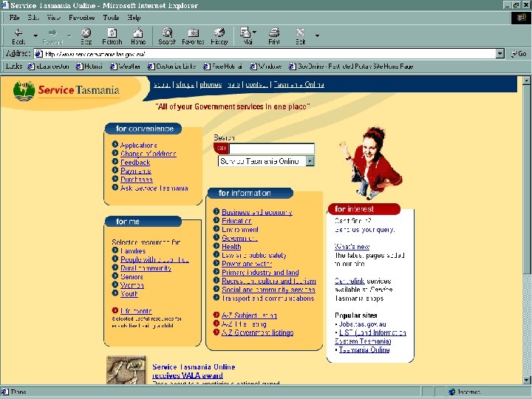Open the Feedback link
This screenshot has width=532, height=399.
tap(135, 162)
